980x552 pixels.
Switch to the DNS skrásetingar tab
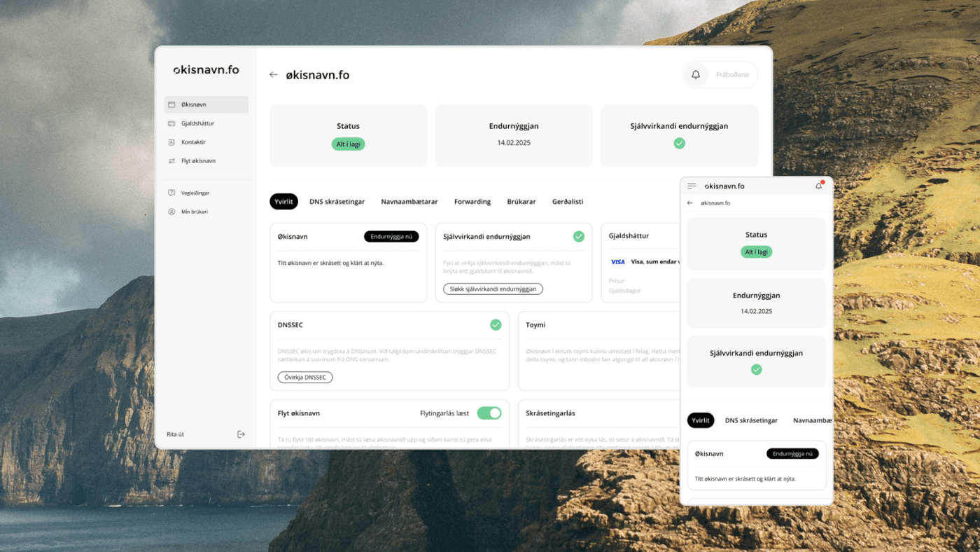click(337, 202)
